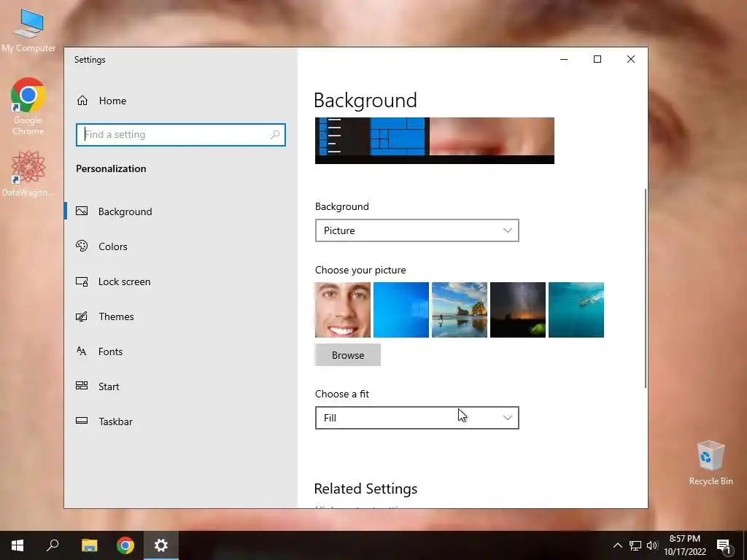The height and width of the screenshot is (560, 747).
Task: Click the Settings window scrollbar
Action: (x=646, y=287)
